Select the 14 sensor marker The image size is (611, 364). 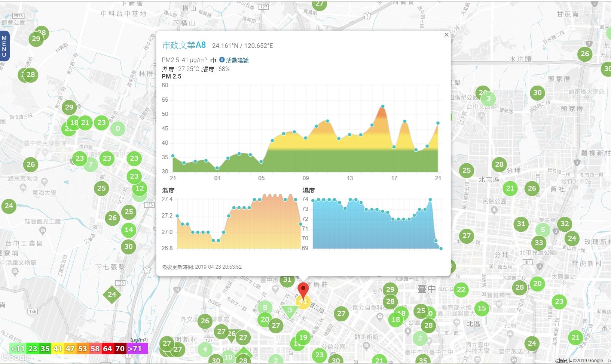[x=129, y=230]
